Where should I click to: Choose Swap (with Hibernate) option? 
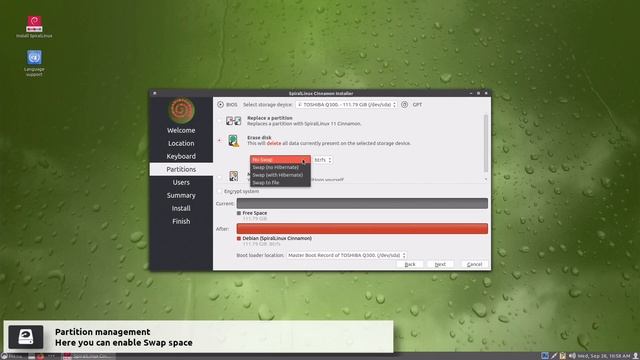pyautogui.click(x=280, y=175)
